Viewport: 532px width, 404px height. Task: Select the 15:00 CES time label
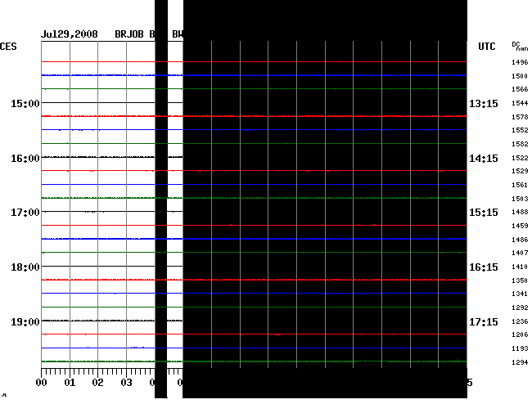25,103
